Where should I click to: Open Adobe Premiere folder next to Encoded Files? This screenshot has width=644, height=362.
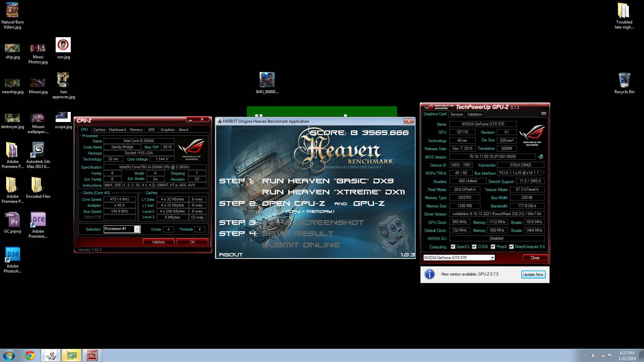(x=12, y=190)
